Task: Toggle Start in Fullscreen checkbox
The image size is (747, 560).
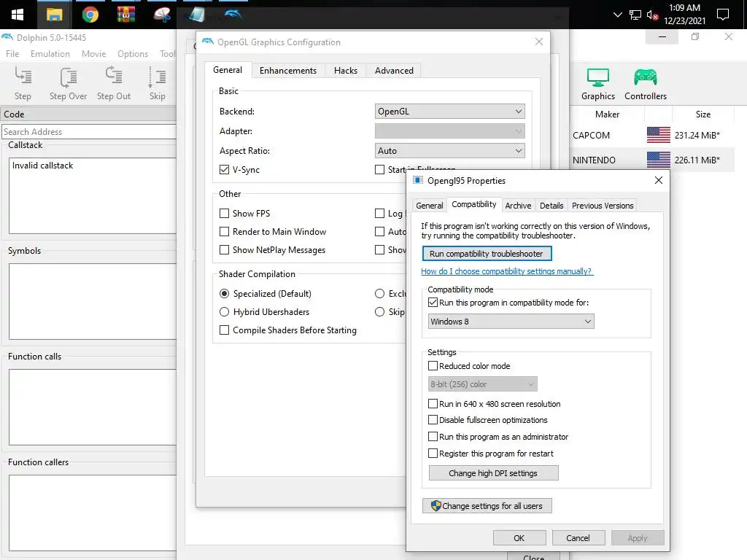Action: tap(379, 169)
